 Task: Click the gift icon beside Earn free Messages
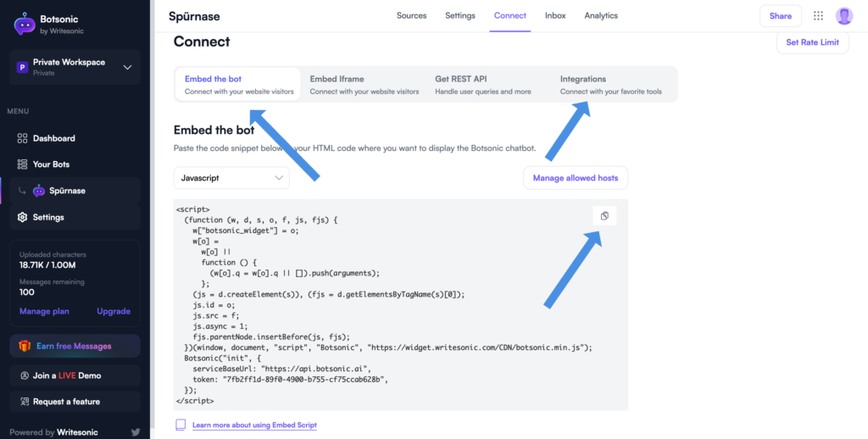25,346
